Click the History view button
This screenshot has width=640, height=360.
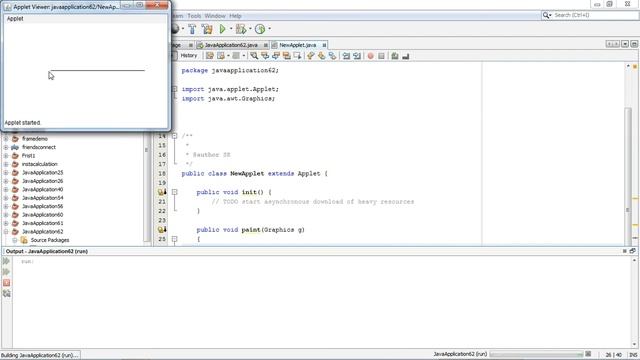tap(189, 56)
